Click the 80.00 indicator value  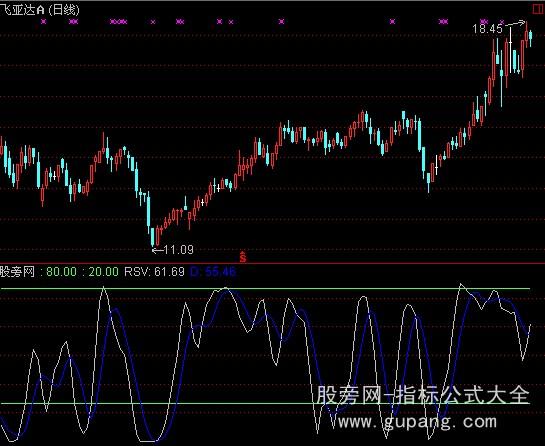[61, 271]
